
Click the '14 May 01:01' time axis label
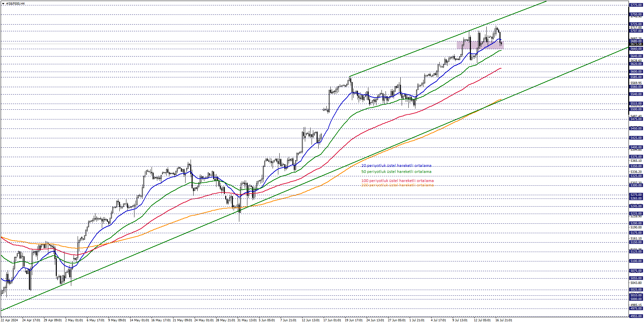coord(139,320)
